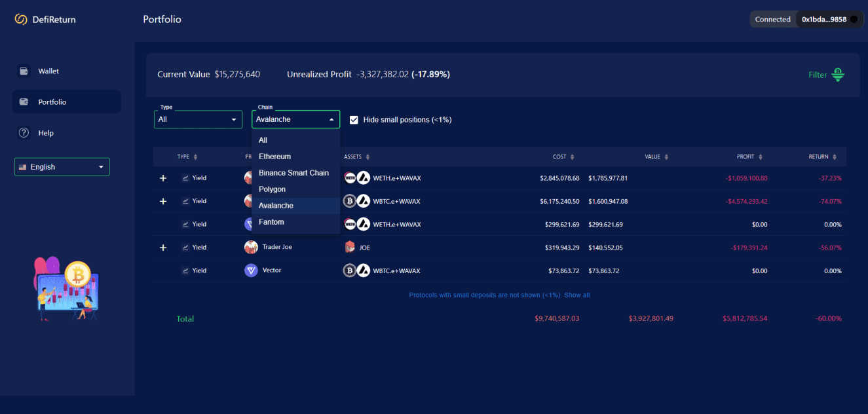
Task: Click the -74.07% return cell
Action: 830,201
